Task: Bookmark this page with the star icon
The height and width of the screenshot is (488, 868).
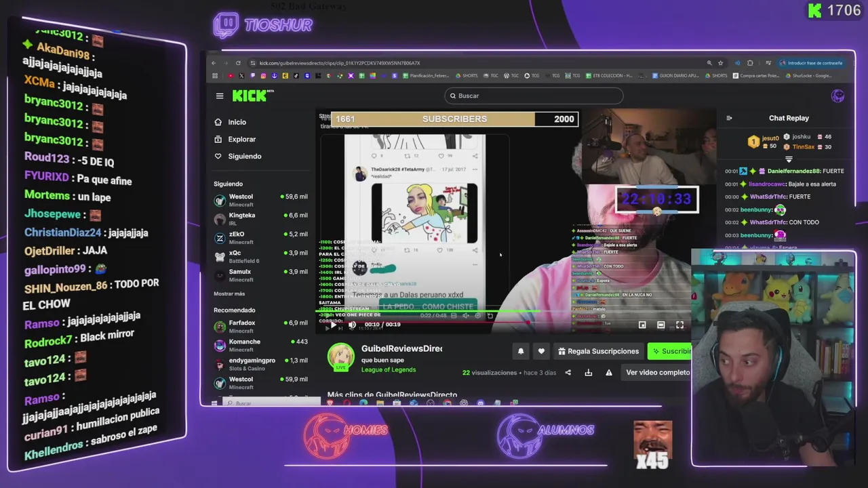Action: pyautogui.click(x=721, y=63)
